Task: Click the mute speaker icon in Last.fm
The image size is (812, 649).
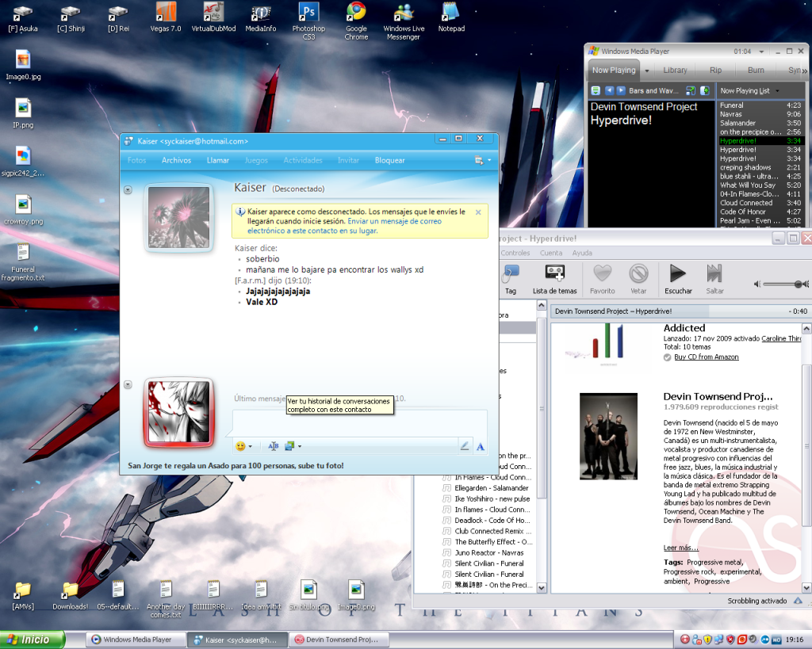Action: pos(757,284)
